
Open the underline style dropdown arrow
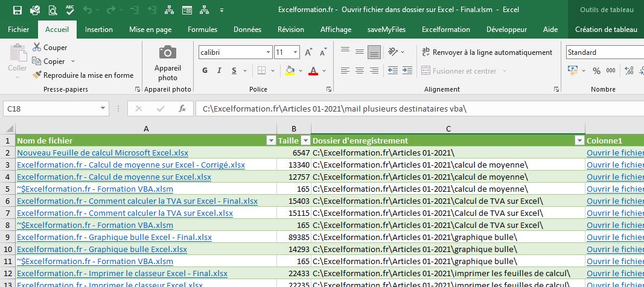click(x=245, y=71)
